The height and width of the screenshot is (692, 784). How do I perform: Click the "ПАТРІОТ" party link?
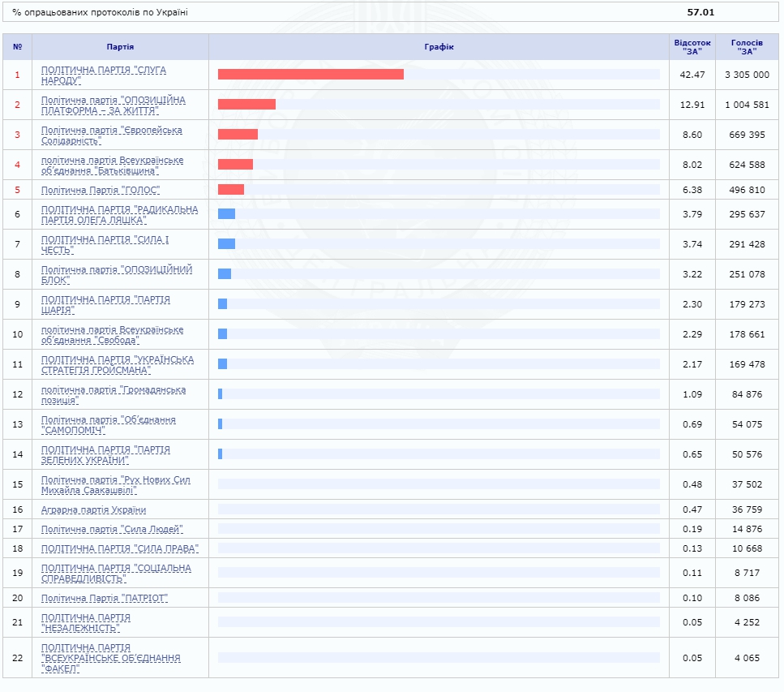click(x=104, y=598)
